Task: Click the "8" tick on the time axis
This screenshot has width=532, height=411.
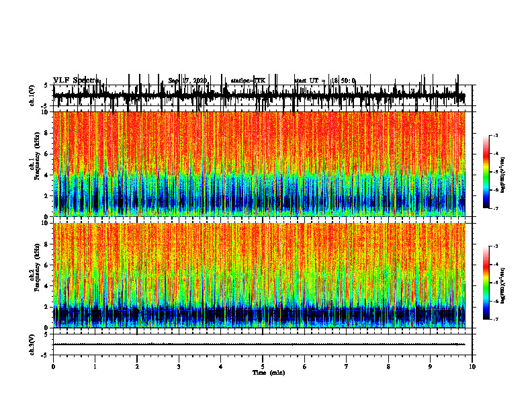Action: [388, 367]
